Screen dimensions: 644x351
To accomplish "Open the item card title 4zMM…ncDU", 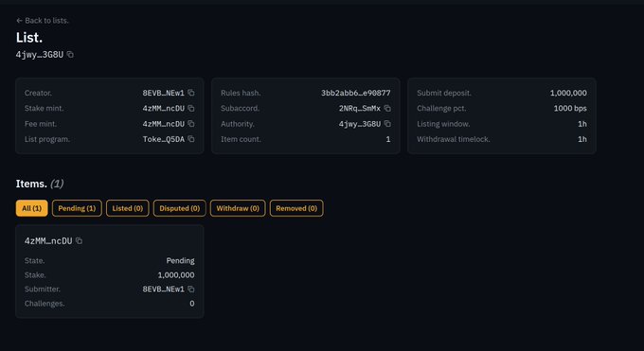I will click(48, 241).
